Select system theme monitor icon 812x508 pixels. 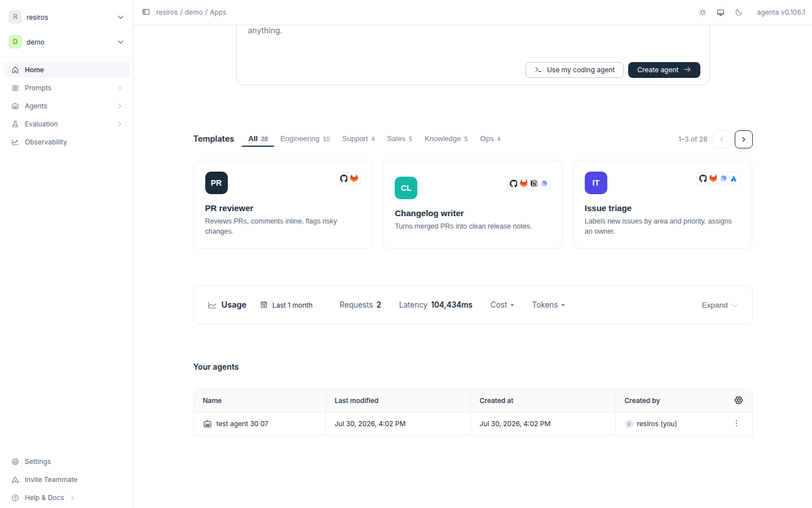(x=721, y=12)
